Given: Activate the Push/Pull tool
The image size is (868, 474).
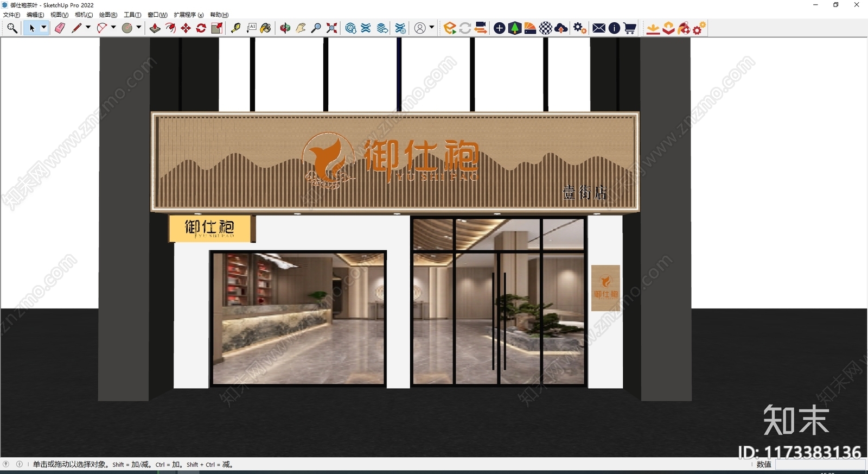Looking at the screenshot, I should click(x=155, y=28).
